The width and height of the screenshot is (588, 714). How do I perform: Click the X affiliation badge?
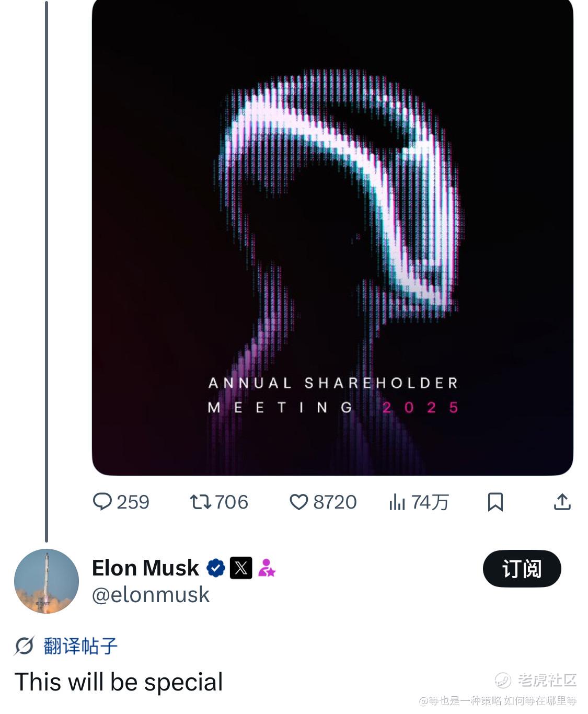point(241,568)
